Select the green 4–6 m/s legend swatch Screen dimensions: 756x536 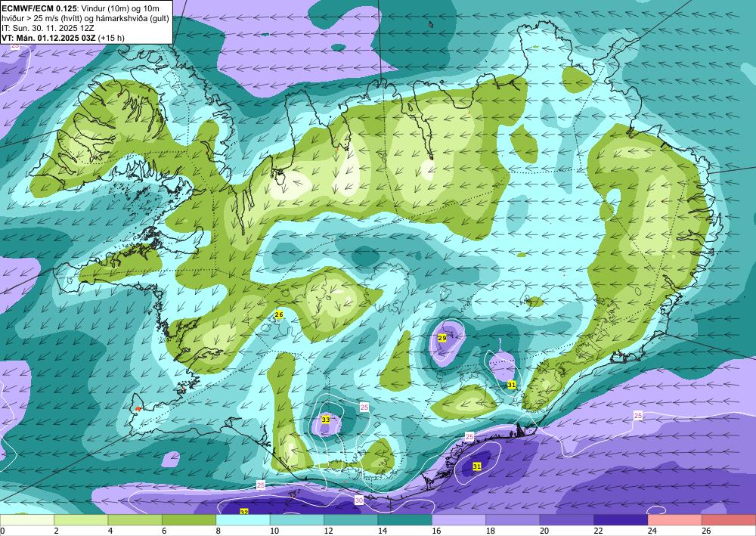[135, 520]
